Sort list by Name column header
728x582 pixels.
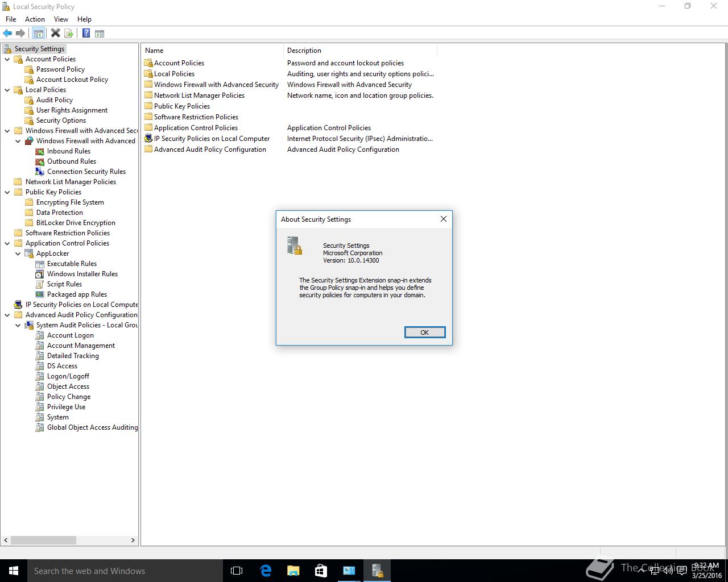212,51
